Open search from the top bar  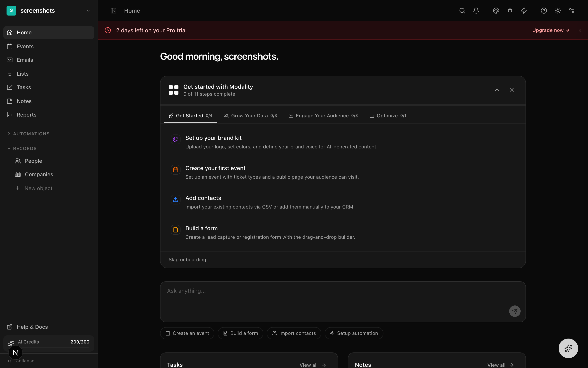(x=462, y=11)
